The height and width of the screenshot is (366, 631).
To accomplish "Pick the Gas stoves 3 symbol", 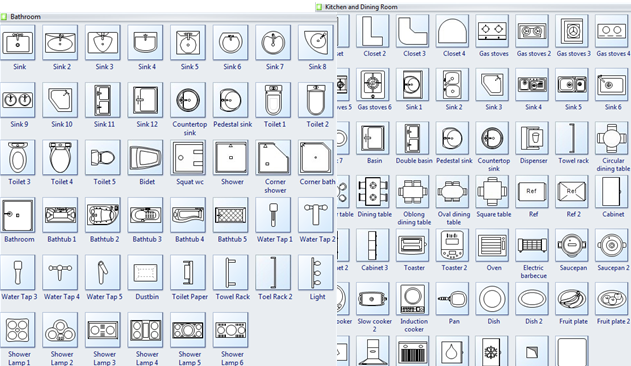I will coord(572,31).
